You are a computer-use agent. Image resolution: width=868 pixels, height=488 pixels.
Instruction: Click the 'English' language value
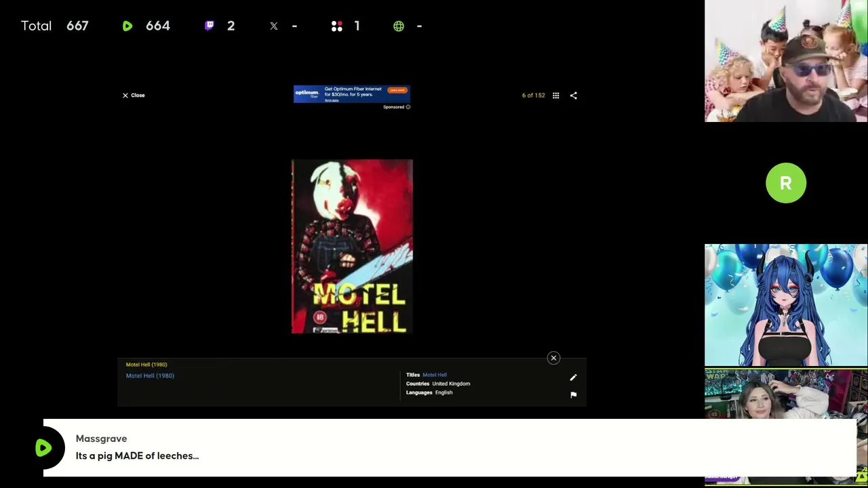pos(443,392)
